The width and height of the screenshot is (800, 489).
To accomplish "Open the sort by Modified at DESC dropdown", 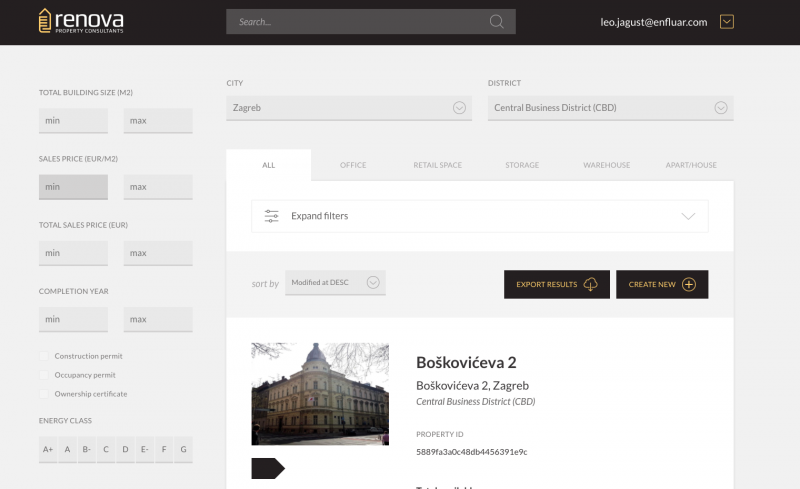I will click(x=335, y=282).
